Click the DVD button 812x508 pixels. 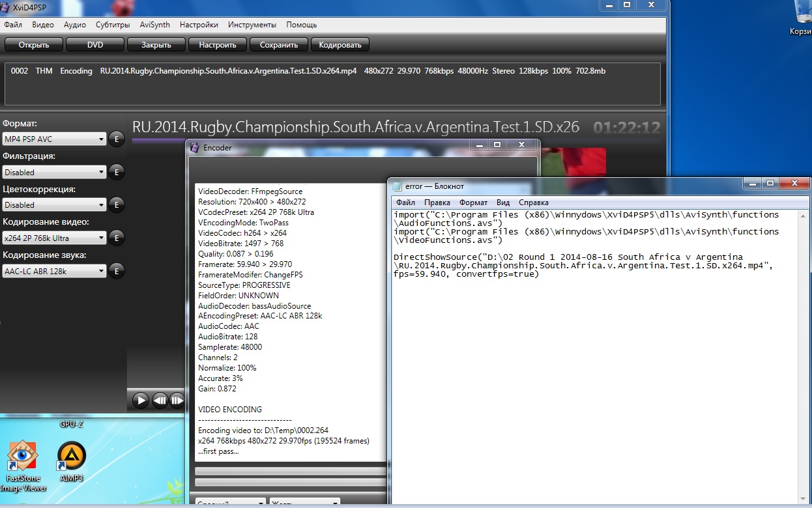pyautogui.click(x=95, y=45)
